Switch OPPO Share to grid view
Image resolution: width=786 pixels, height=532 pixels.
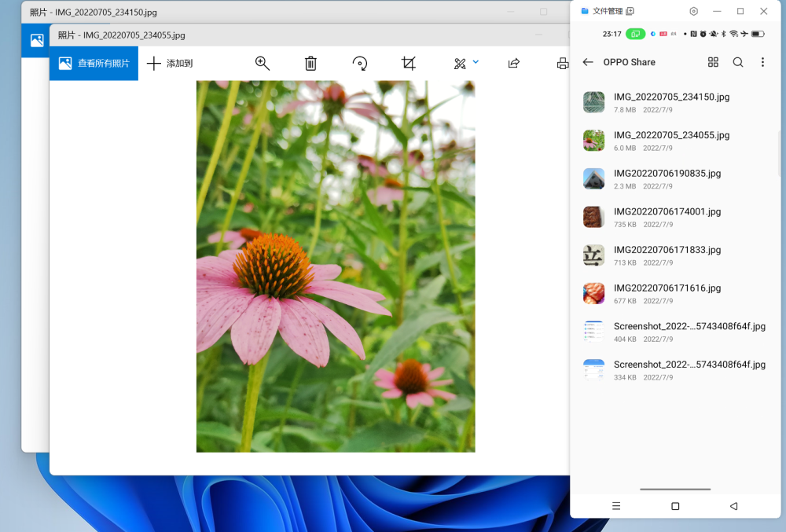[x=713, y=62]
